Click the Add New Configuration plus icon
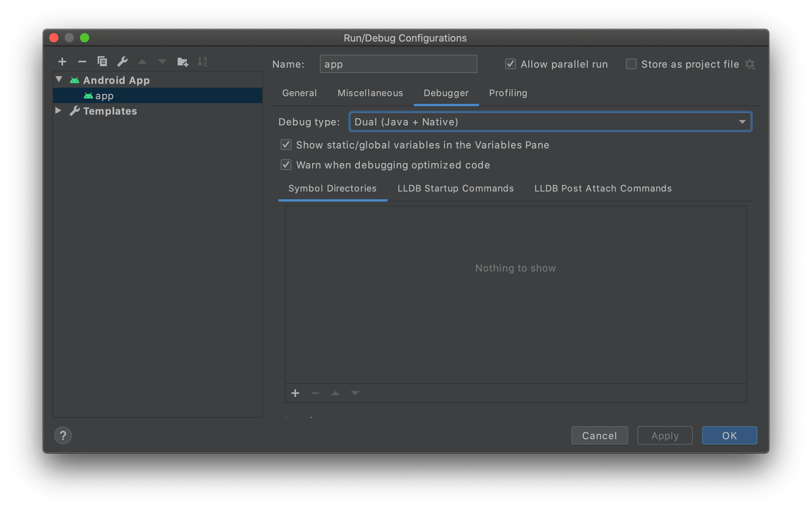Screen dimensions: 812x510 coord(62,62)
